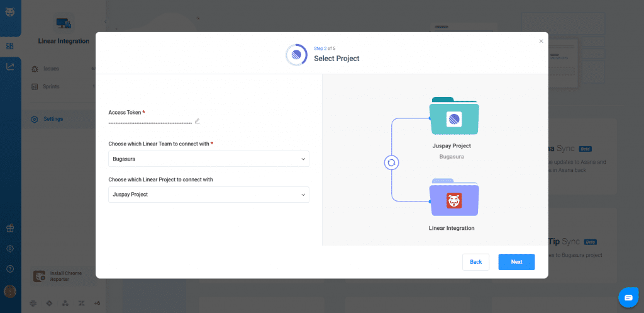Viewport: 644px width, 313px height.
Task: Click the sync arrows icon between folders
Action: (391, 163)
